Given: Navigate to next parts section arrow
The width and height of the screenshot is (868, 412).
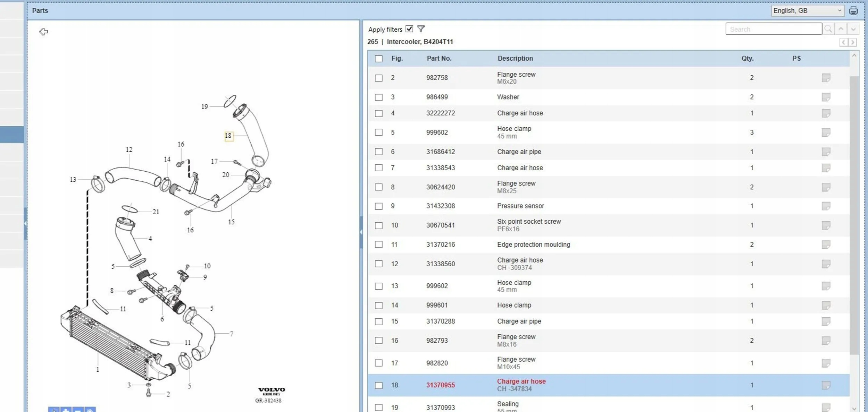Looking at the screenshot, I should [x=852, y=42].
